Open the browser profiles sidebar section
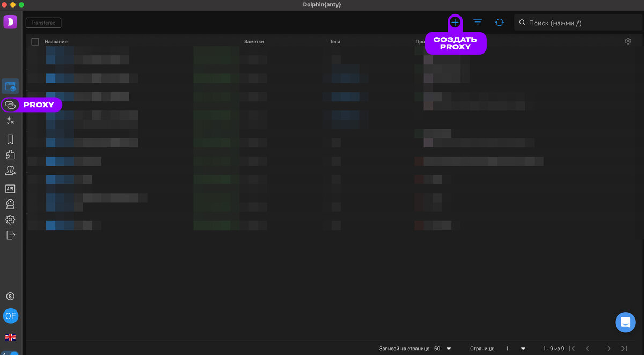Screen dimensions: 644x355 click(x=10, y=86)
